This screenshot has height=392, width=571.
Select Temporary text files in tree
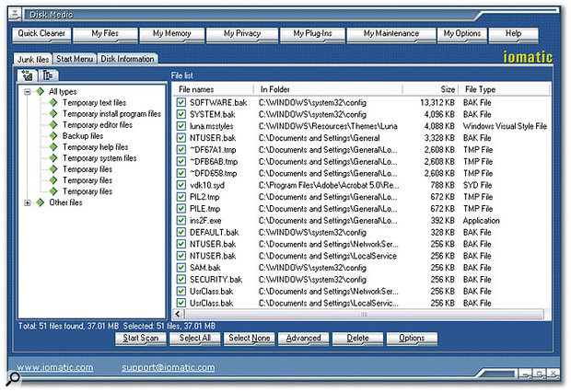click(94, 103)
